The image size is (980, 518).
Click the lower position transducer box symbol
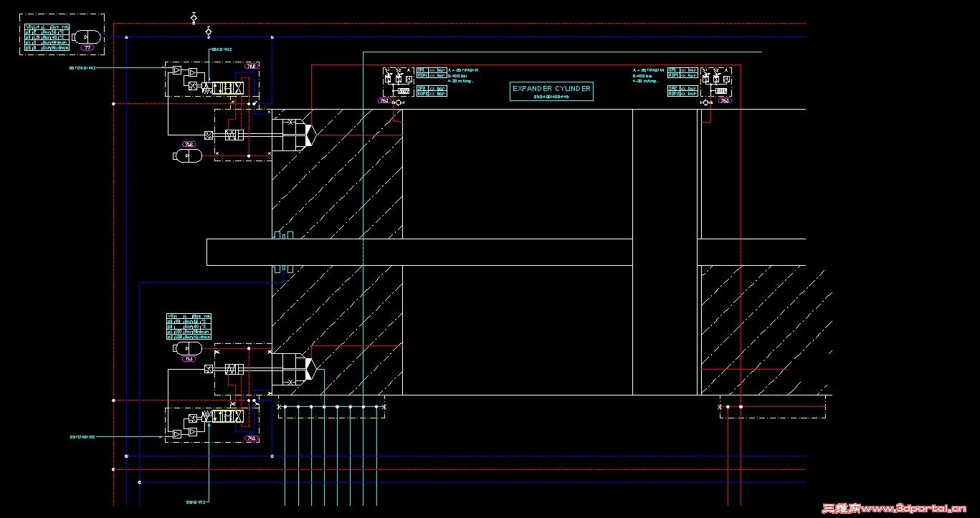[208, 369]
